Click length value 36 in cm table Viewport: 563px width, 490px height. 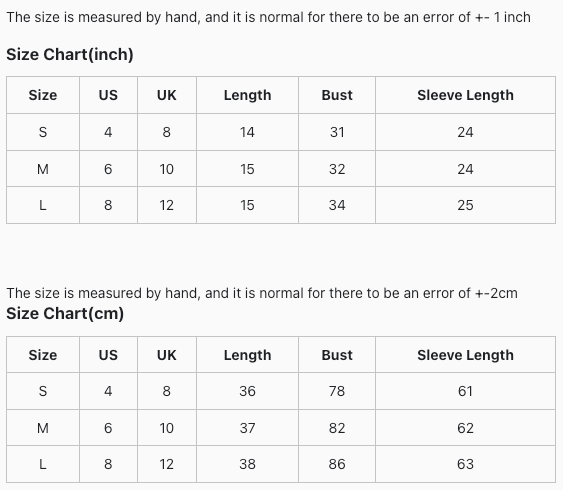click(x=247, y=391)
